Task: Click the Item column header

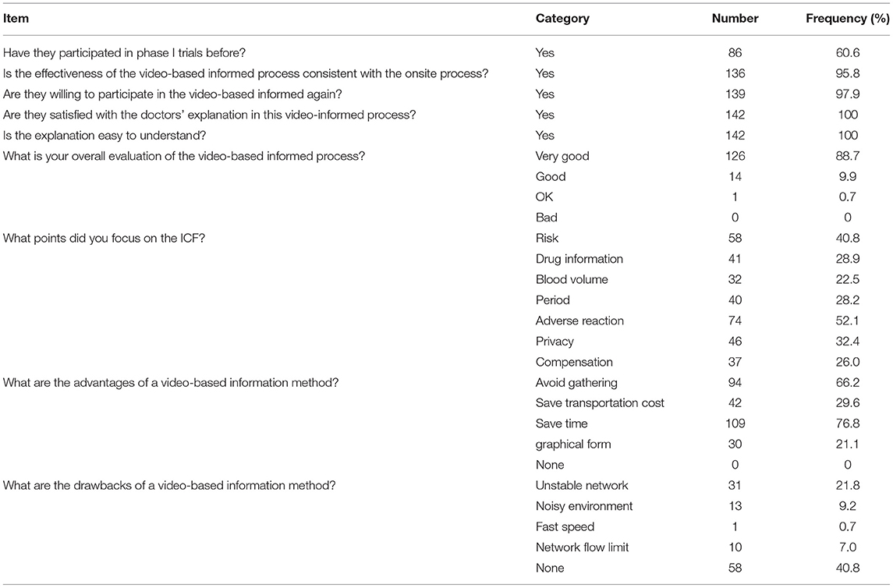Action: click(16, 18)
